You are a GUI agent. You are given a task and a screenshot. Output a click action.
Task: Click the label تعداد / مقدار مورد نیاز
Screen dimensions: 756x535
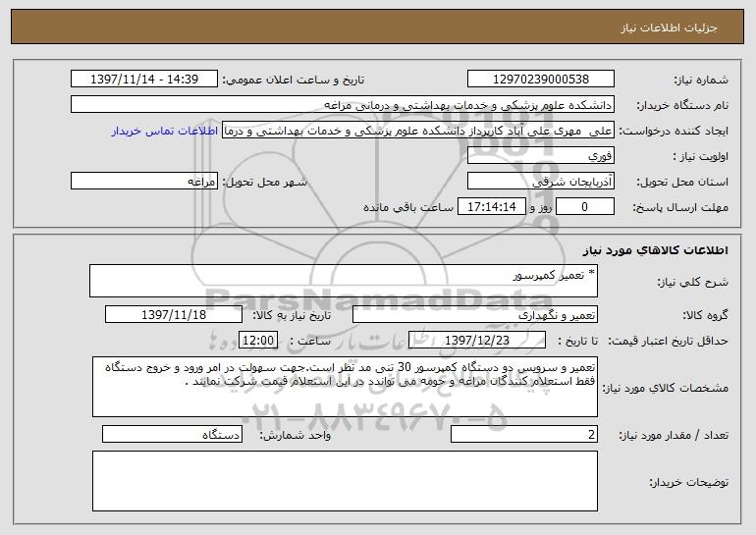pyautogui.click(x=674, y=435)
